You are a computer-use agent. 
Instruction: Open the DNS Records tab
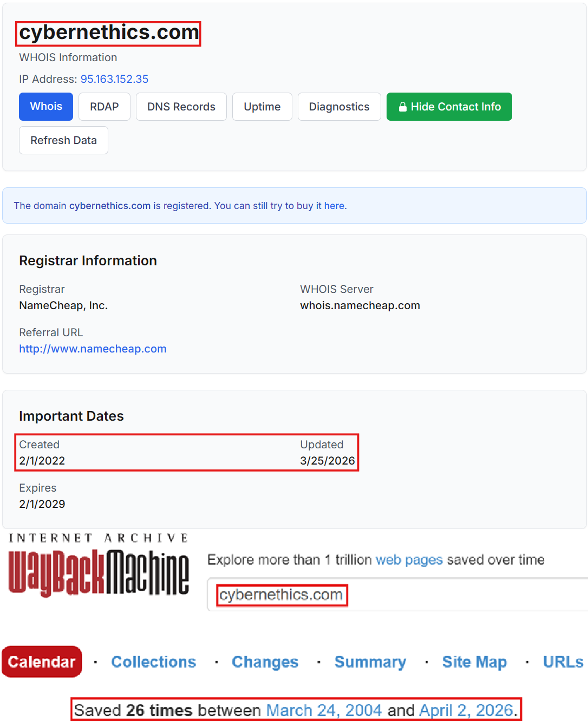tap(181, 107)
